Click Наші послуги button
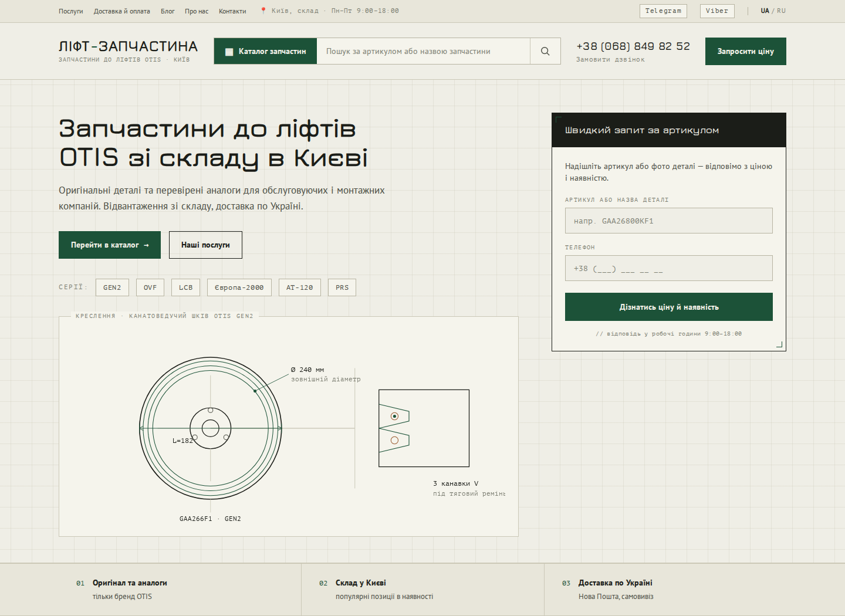This screenshot has height=616, width=845. point(205,245)
